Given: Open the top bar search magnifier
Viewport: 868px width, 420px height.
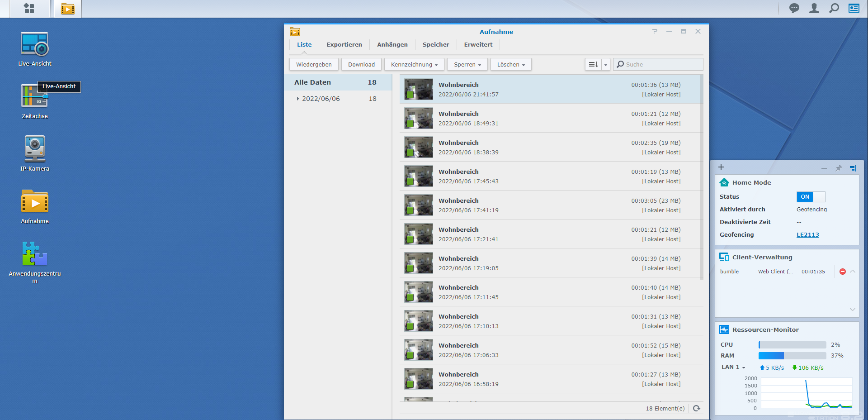Looking at the screenshot, I should tap(834, 8).
